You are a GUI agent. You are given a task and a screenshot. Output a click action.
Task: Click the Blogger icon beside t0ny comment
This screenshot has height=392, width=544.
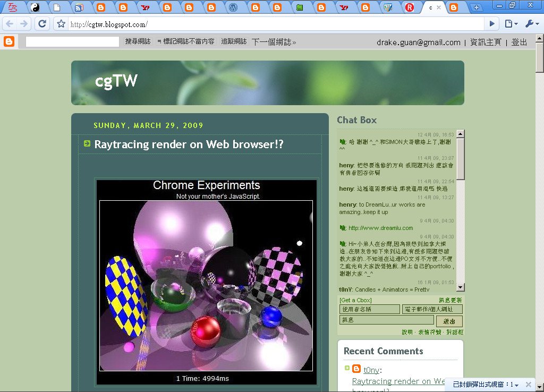[x=356, y=369]
